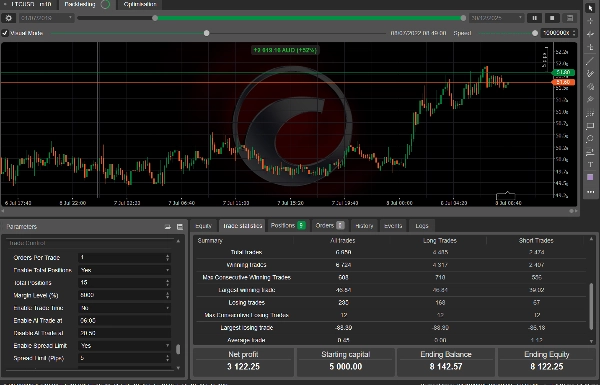Switch to the Optimization tab
This screenshot has width=600, height=385.
(140, 4)
